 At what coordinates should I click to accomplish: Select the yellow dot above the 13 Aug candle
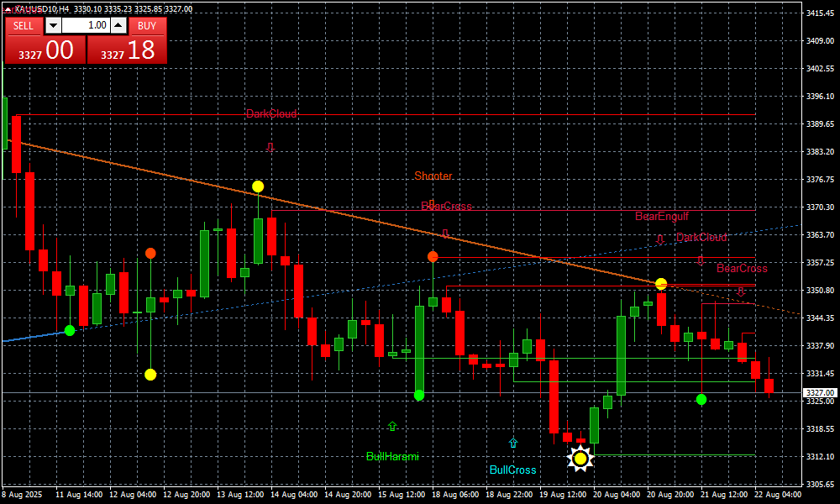coord(258,186)
